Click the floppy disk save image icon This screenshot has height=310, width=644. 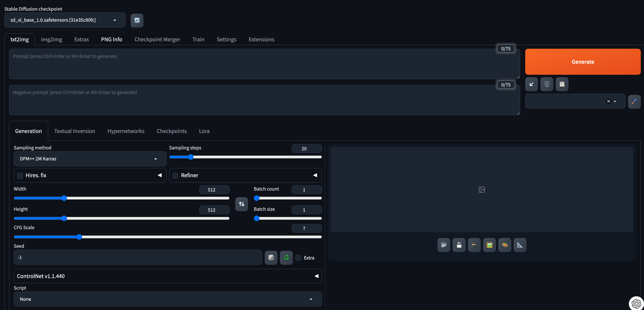coord(459,245)
